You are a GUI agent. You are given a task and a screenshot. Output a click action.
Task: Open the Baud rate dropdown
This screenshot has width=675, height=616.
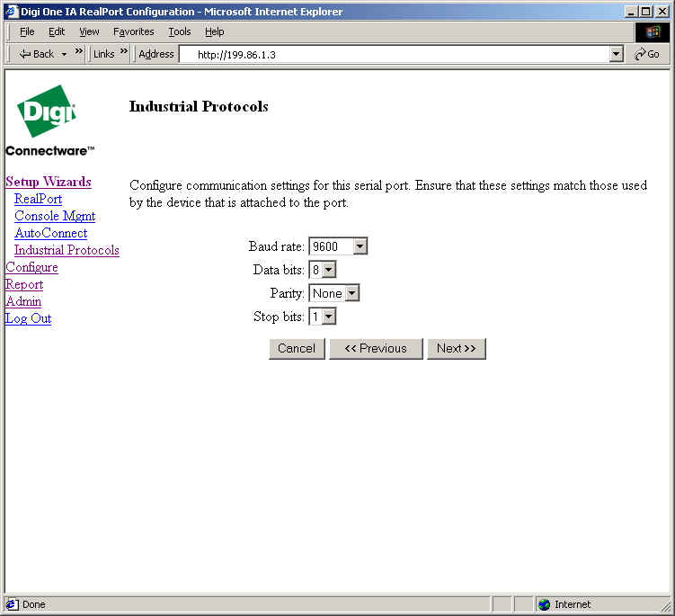click(x=360, y=246)
